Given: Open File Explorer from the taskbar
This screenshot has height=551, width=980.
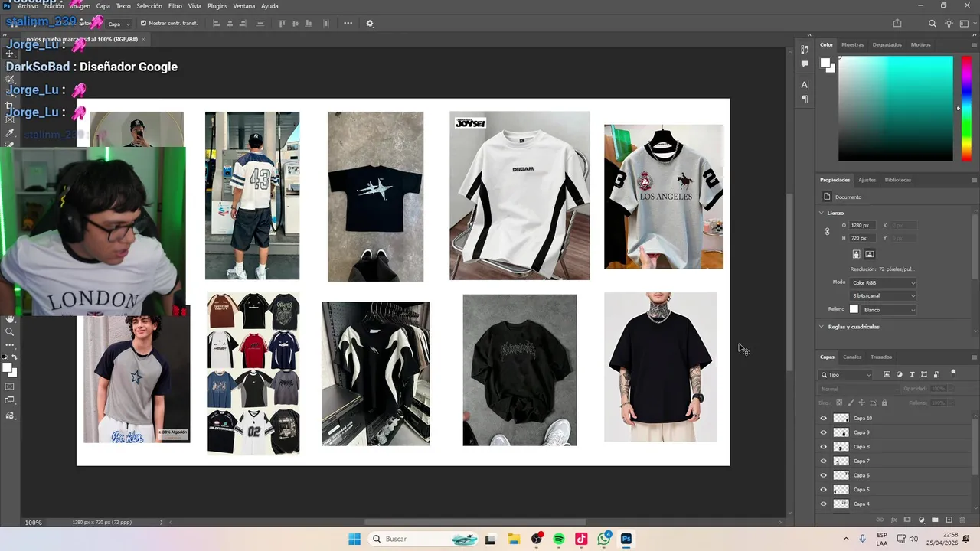Looking at the screenshot, I should [513, 539].
